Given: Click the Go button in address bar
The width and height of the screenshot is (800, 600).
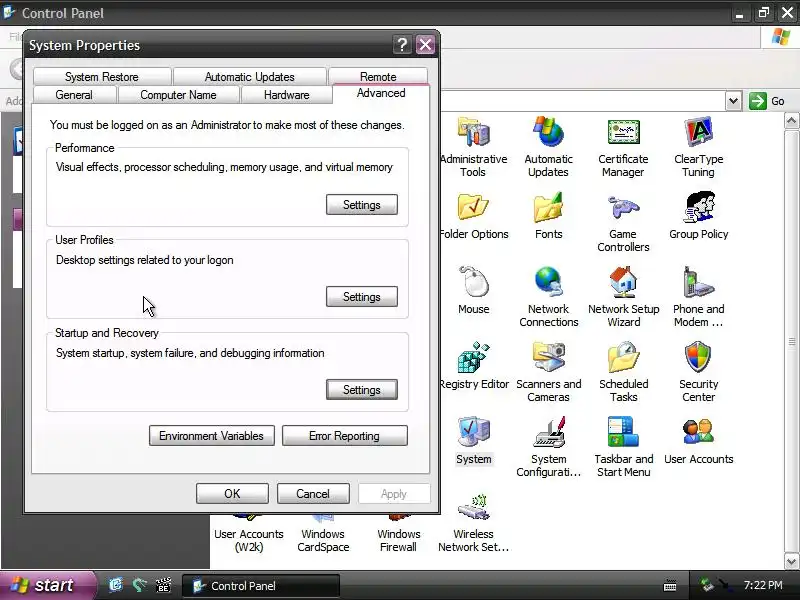Looking at the screenshot, I should [x=767, y=101].
